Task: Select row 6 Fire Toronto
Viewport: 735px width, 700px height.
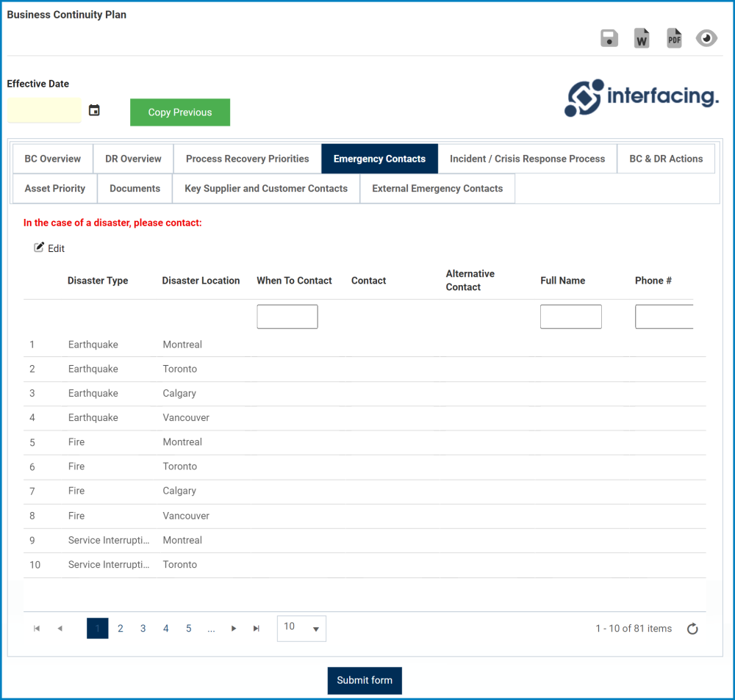Action: pos(365,466)
